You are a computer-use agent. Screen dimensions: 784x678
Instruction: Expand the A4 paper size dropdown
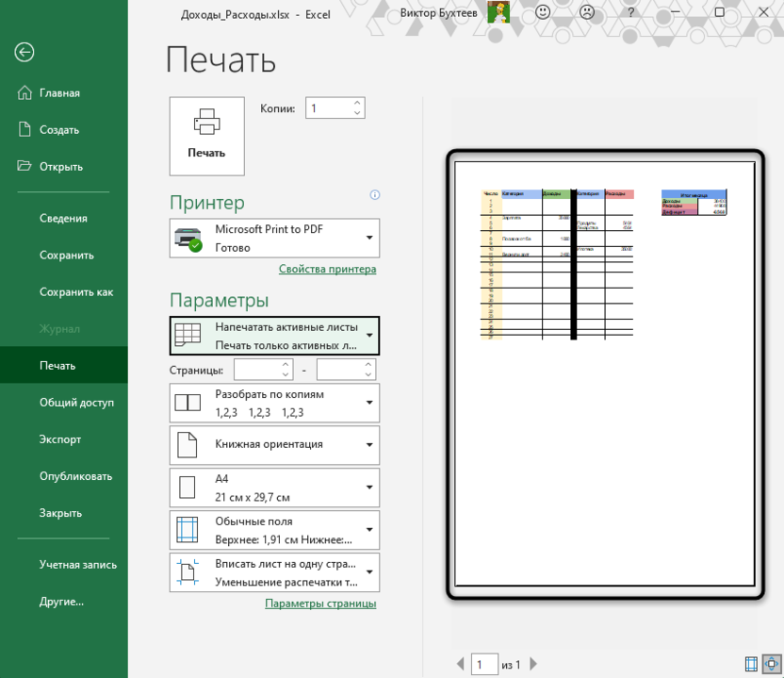click(x=369, y=488)
